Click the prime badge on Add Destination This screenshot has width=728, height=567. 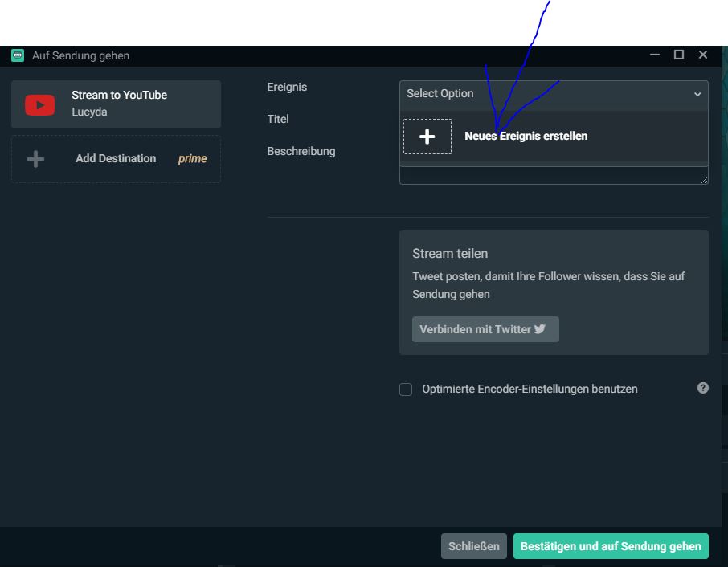coord(192,159)
